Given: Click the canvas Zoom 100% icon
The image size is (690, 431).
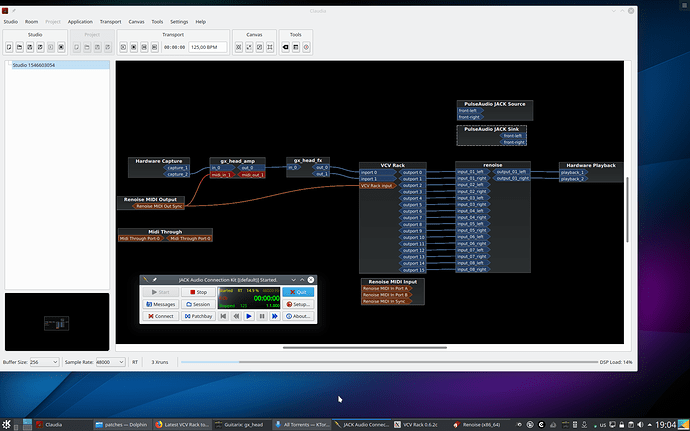Looking at the screenshot, I should [270, 47].
